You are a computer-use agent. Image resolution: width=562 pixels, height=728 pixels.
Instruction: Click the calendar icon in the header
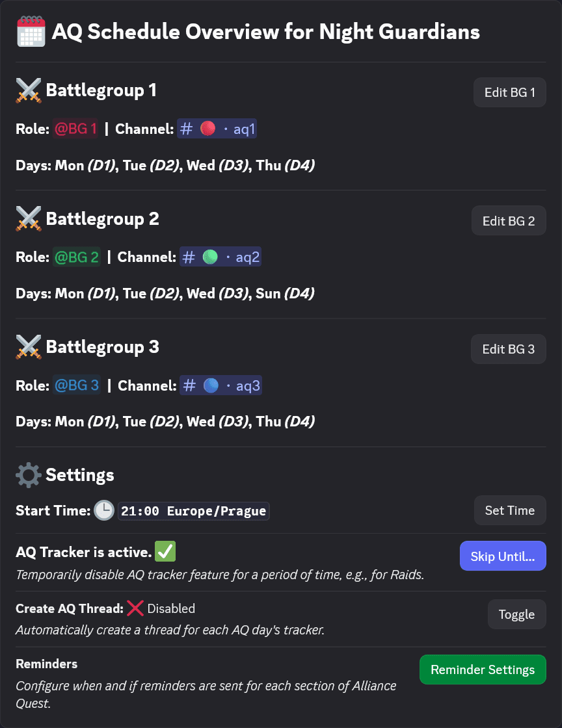31,31
